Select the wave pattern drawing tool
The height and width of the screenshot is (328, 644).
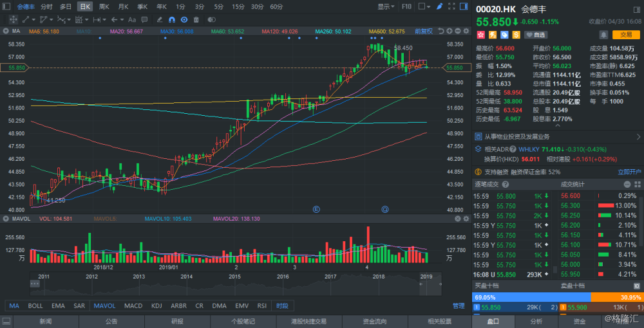tap(61, 19)
